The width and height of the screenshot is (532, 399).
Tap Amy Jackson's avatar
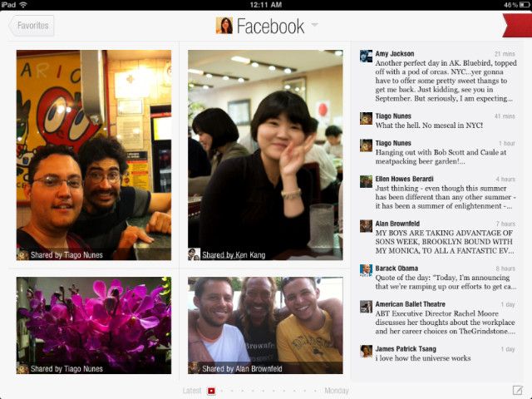click(x=366, y=56)
